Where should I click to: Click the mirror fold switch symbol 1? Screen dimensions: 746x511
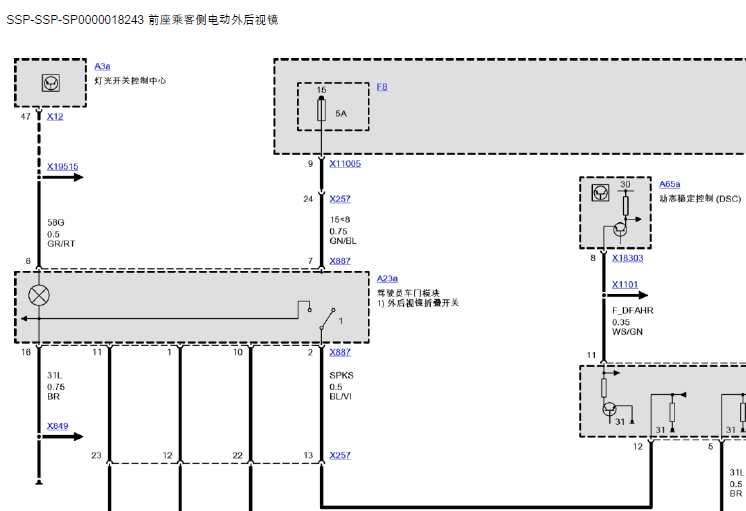[x=328, y=319]
